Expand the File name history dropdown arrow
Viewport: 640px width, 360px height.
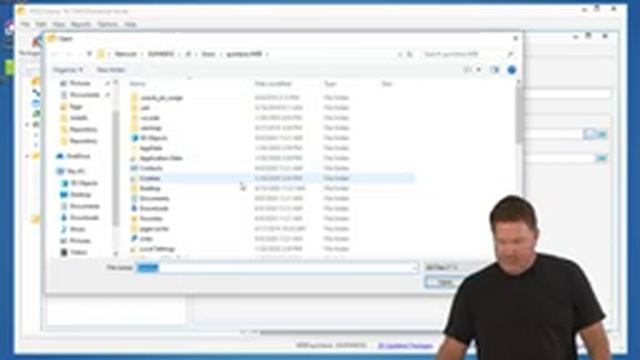414,268
